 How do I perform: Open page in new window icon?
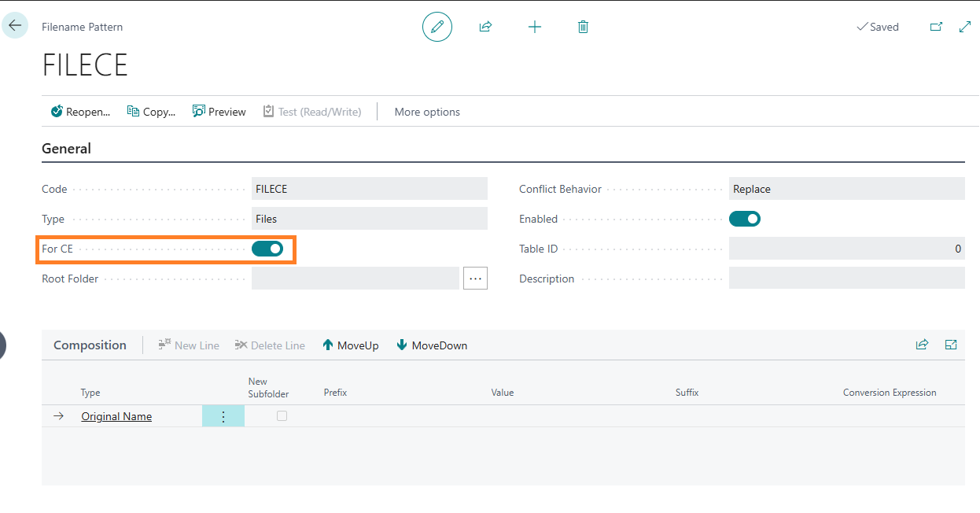coord(936,27)
